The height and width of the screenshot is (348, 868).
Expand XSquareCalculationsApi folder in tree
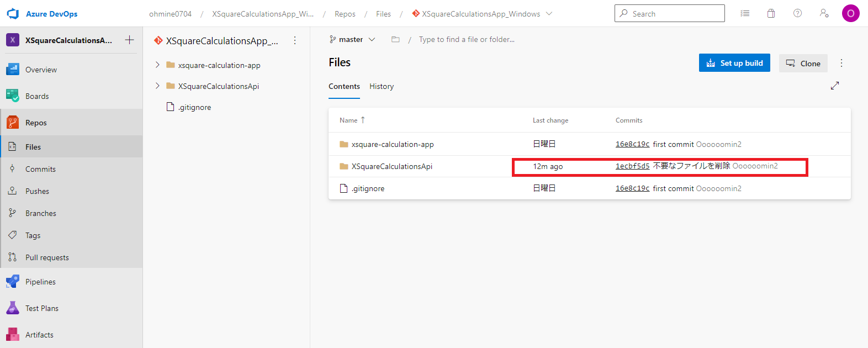(x=157, y=86)
